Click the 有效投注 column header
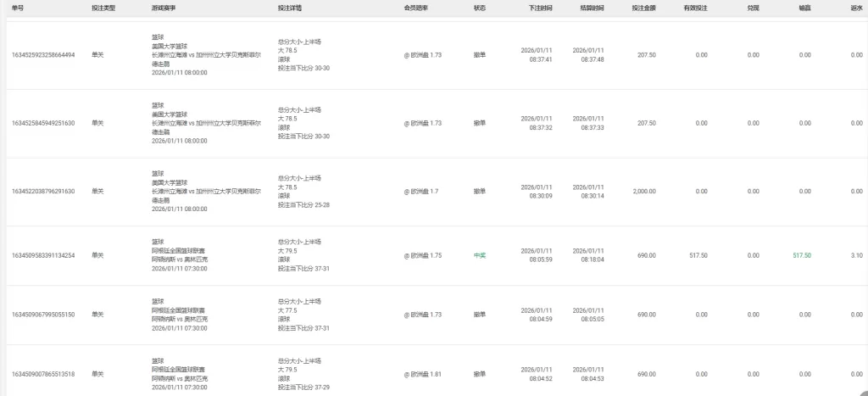The width and height of the screenshot is (868, 396). pos(695,7)
